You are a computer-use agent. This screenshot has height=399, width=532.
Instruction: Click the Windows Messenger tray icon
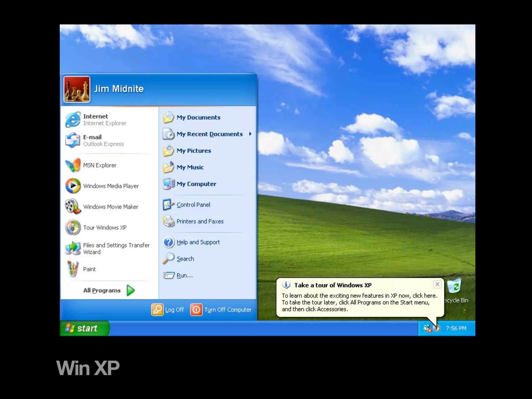[427, 329]
